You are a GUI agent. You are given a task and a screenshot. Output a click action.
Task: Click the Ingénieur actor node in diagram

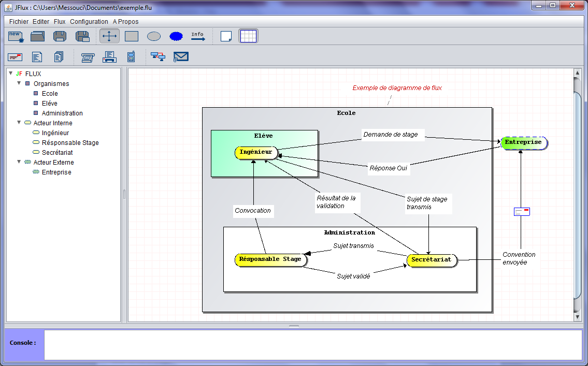[256, 153]
